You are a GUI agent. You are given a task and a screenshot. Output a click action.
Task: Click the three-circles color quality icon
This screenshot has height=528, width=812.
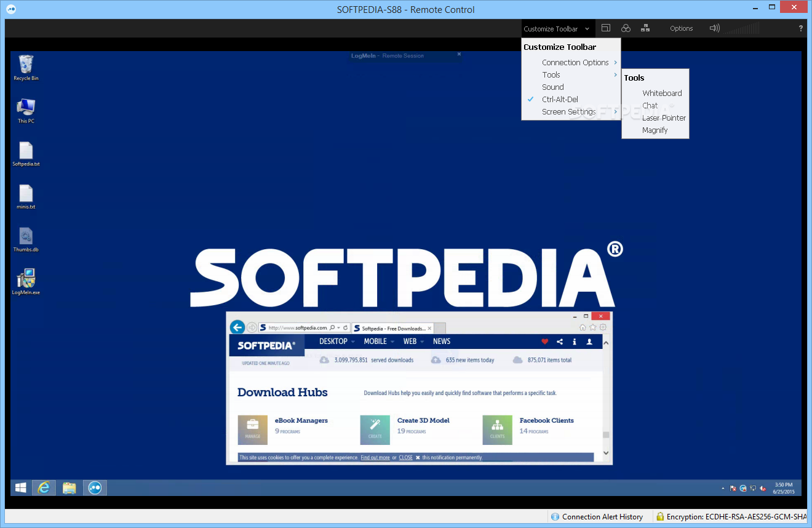pyautogui.click(x=626, y=28)
